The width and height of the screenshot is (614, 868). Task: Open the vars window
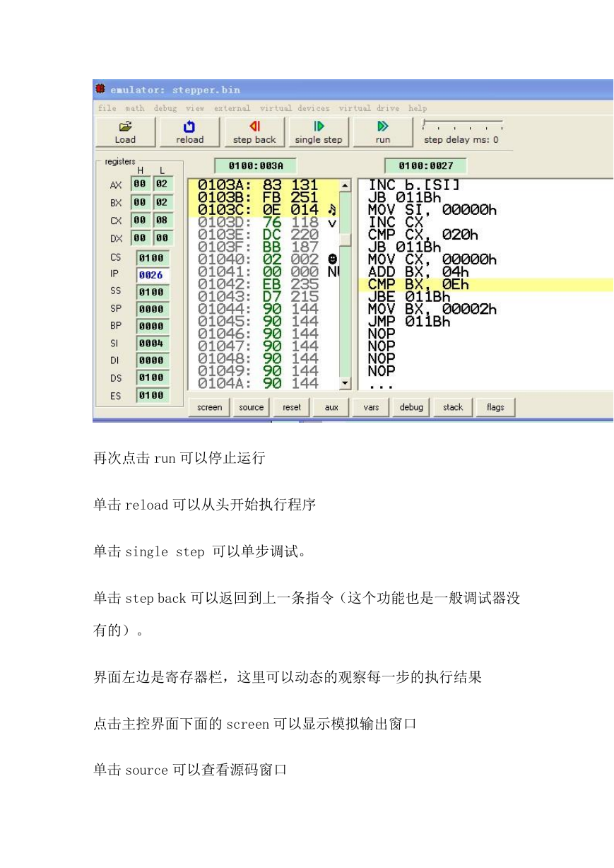point(372,407)
